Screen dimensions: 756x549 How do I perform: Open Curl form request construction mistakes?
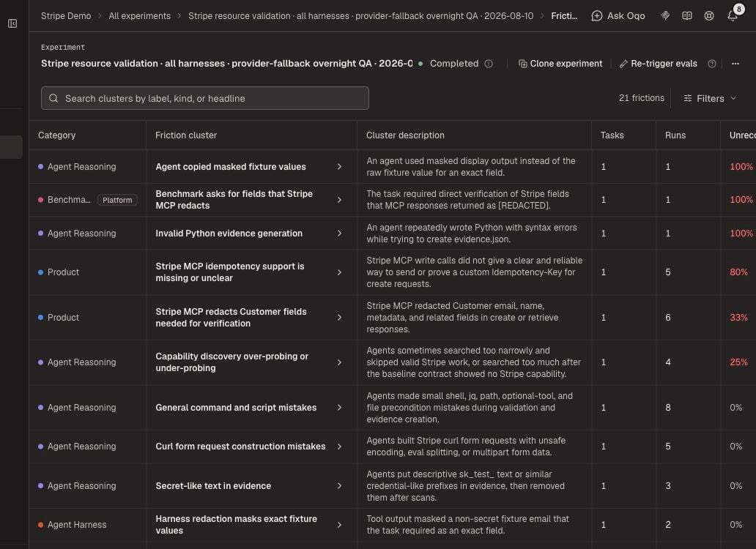(240, 447)
